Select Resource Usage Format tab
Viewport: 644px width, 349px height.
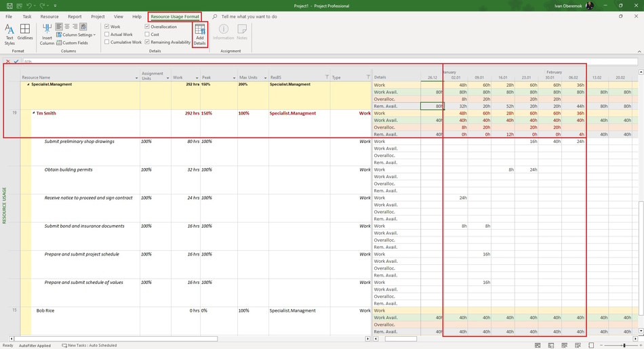point(174,17)
